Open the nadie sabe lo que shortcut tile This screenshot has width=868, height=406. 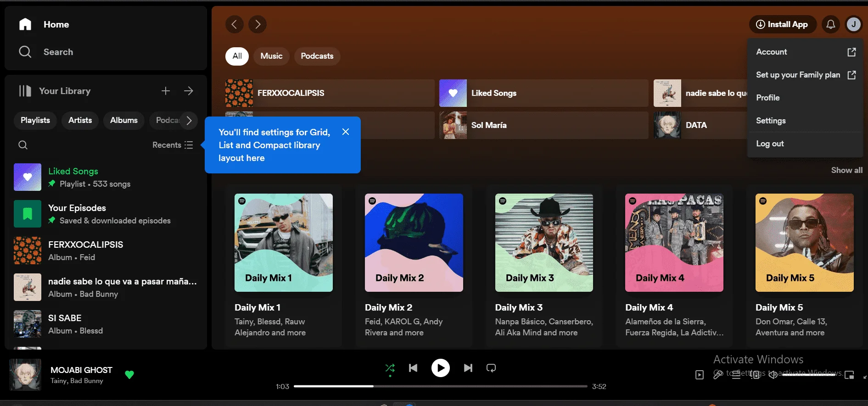pyautogui.click(x=701, y=93)
